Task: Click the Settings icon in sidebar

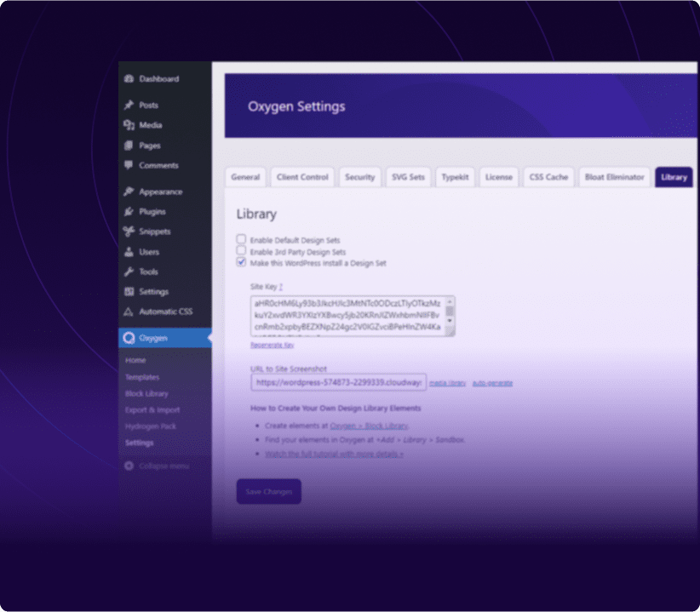Action: coord(129,291)
